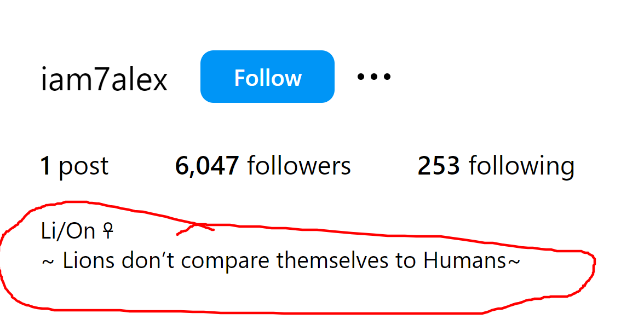Click the "Li/On" bio text
Screen dimensions: 644x325
[68, 232]
